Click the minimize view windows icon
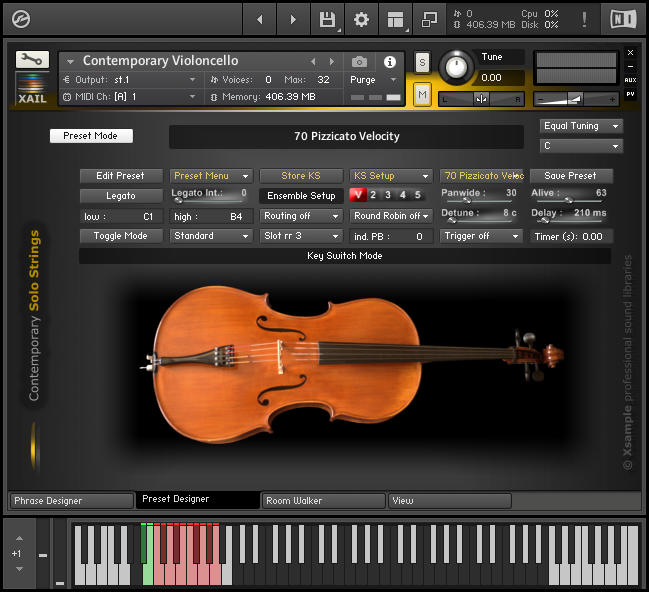649x592 pixels. point(429,19)
